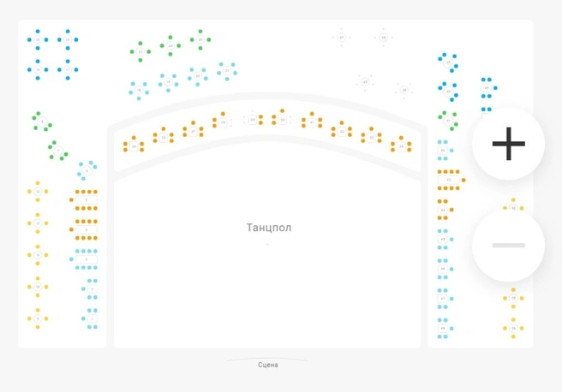This screenshot has height=392, width=562.
Task: Choose orange table 31 in the arc
Action: [x=312, y=122]
